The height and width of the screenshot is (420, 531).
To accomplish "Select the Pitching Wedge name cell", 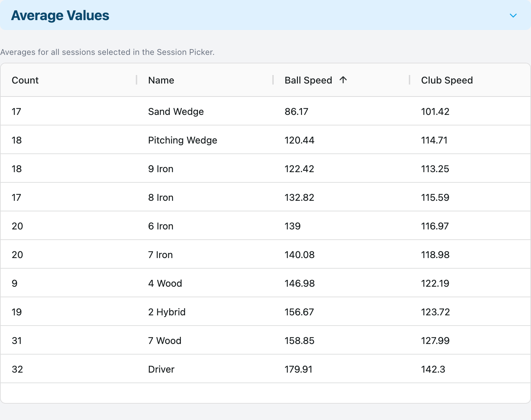I will pos(183,140).
